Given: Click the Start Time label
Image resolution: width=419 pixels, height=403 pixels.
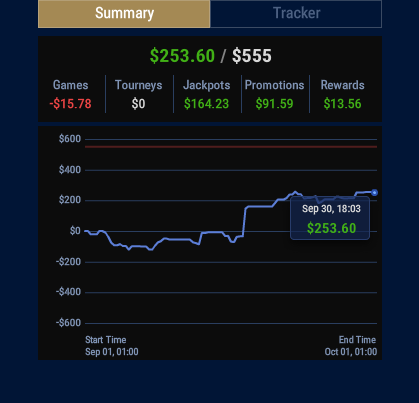Looking at the screenshot, I should coord(106,340).
